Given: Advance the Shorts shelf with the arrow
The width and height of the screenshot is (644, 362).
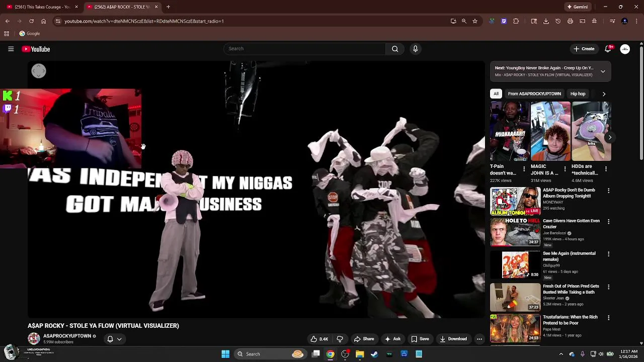Looking at the screenshot, I should pos(610,137).
